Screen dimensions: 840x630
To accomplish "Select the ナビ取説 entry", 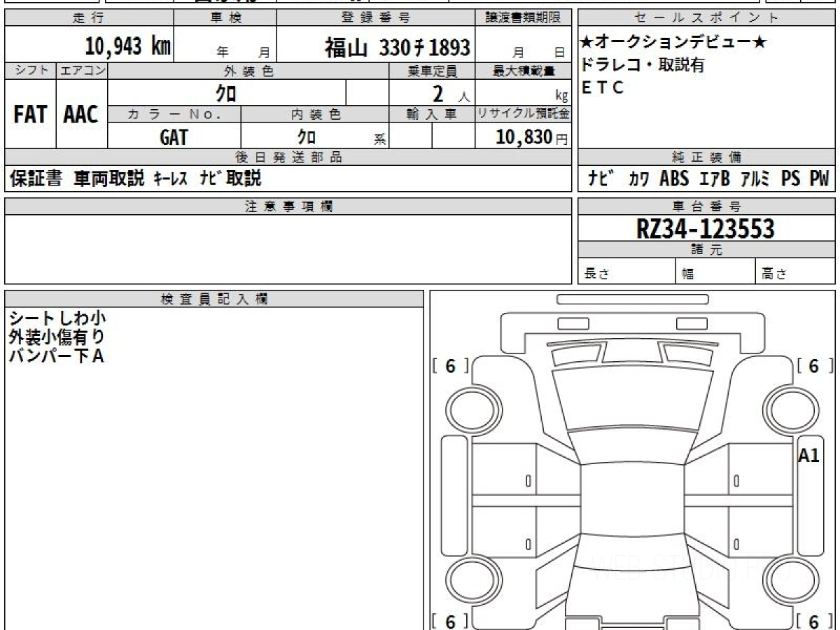I will (x=230, y=179).
